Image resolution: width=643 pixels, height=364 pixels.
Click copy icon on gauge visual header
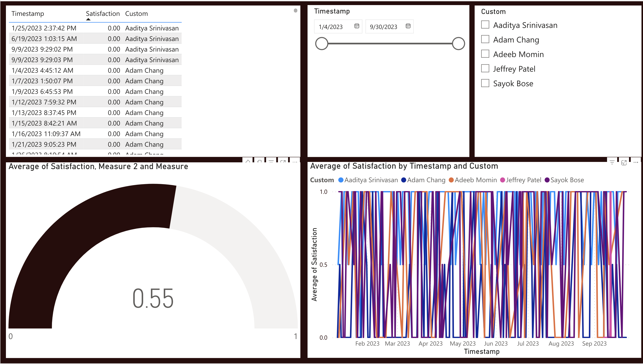(x=259, y=161)
